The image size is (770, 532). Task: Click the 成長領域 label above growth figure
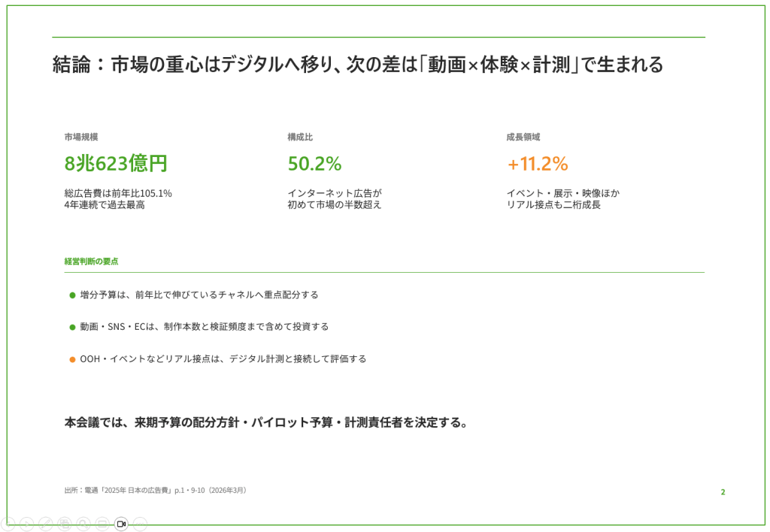click(x=523, y=137)
